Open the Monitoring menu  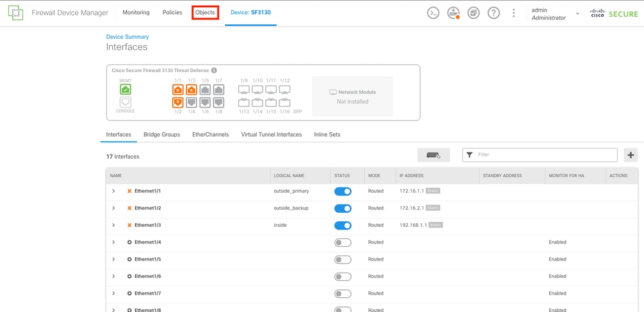pos(136,13)
